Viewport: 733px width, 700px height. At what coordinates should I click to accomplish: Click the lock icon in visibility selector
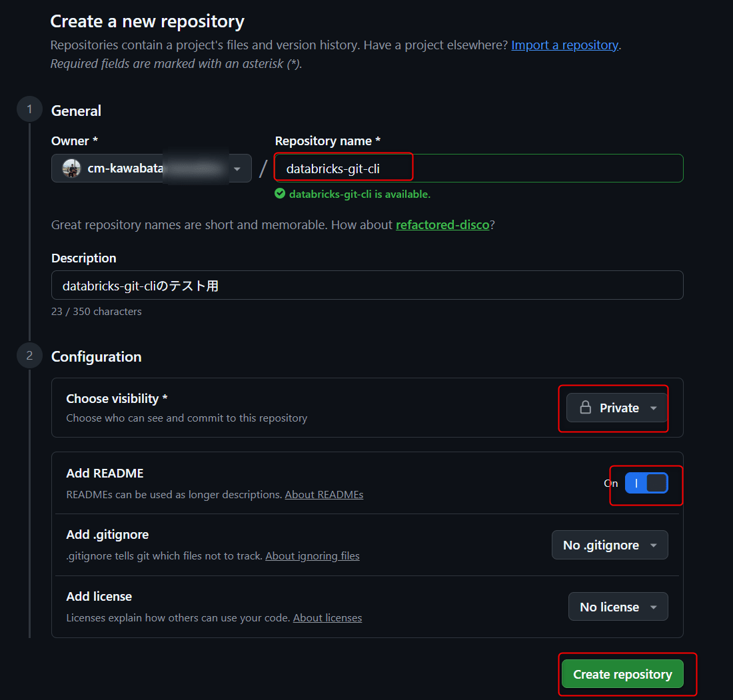[585, 408]
